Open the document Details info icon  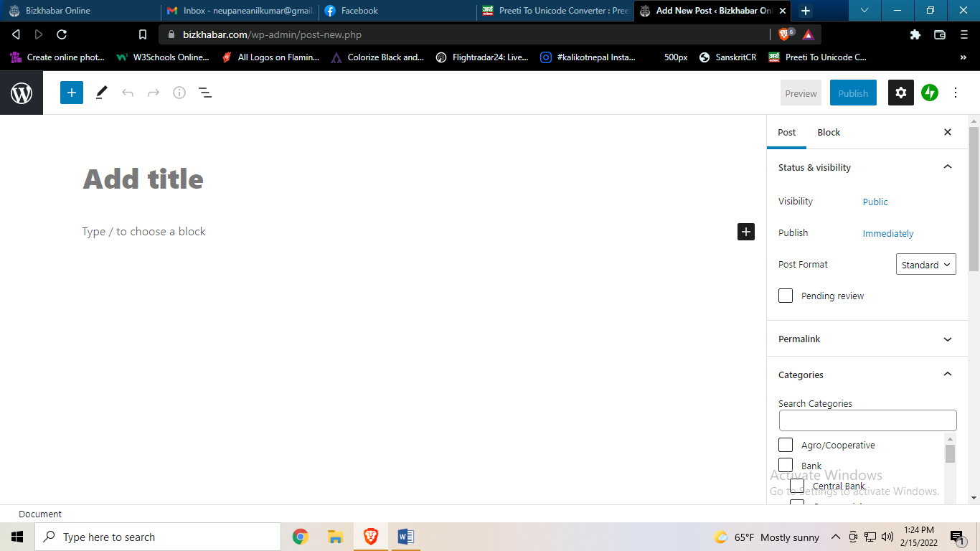[x=179, y=93]
